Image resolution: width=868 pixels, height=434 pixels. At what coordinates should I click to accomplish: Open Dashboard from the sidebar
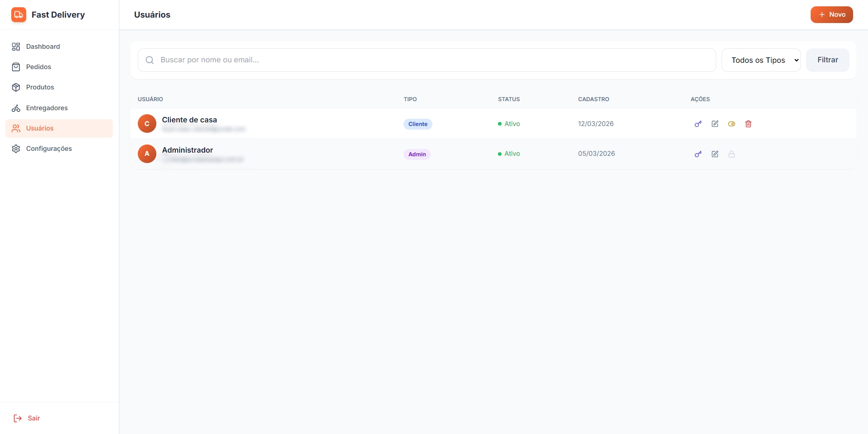43,47
